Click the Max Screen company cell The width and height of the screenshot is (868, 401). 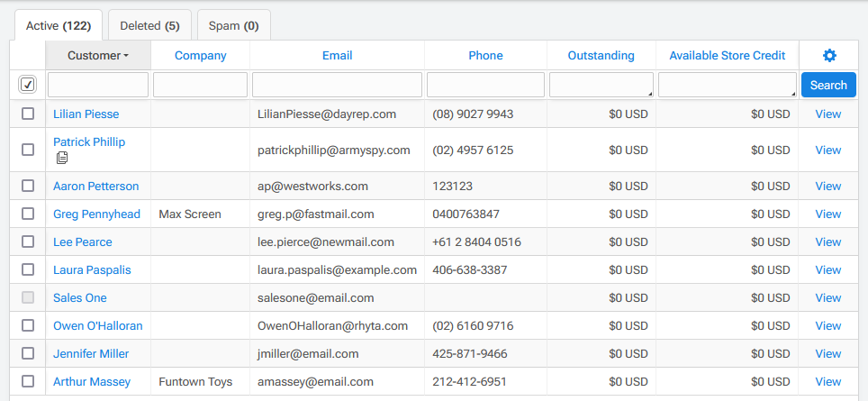(190, 214)
